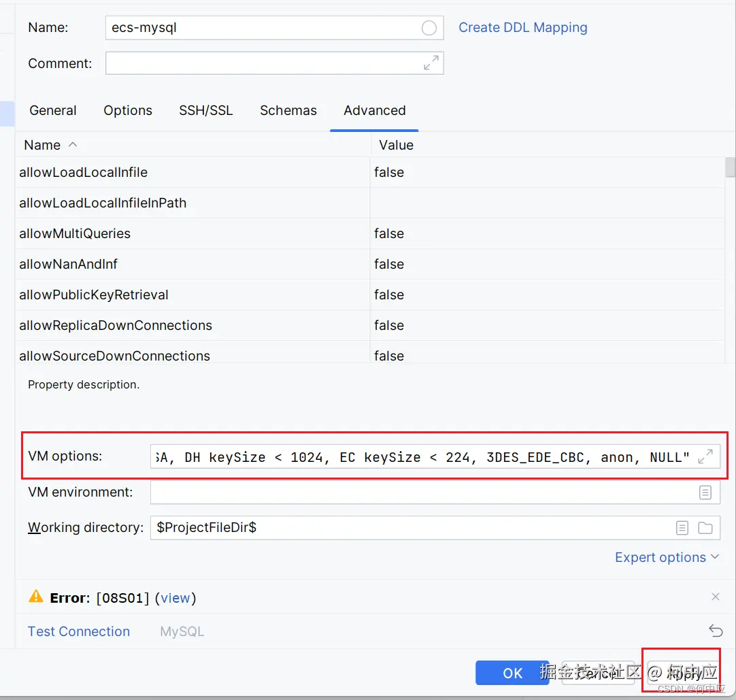Browse folder for Working directory
The image size is (736, 700).
[705, 528]
